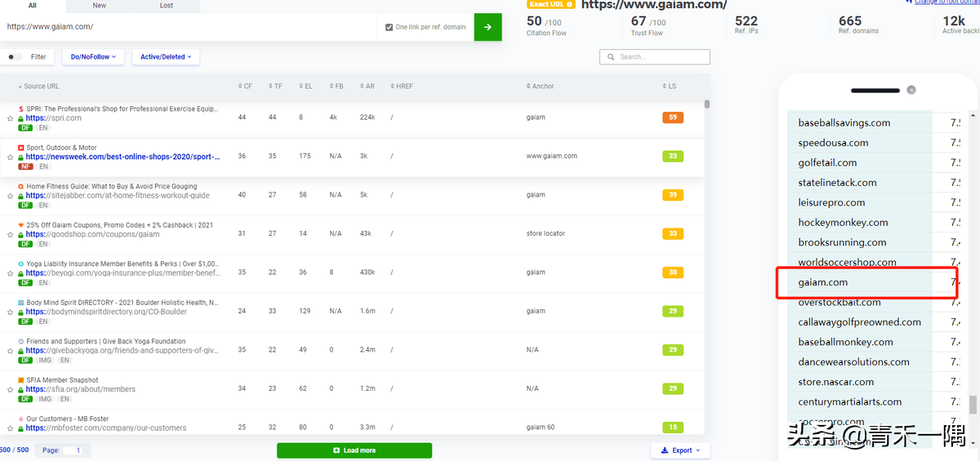
Task: Click the link score badge 33
Action: point(672,233)
